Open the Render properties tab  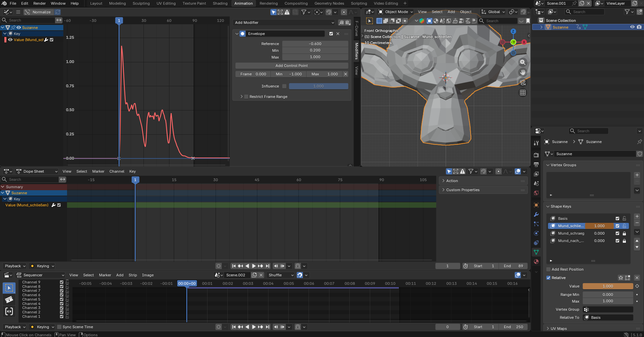(536, 155)
